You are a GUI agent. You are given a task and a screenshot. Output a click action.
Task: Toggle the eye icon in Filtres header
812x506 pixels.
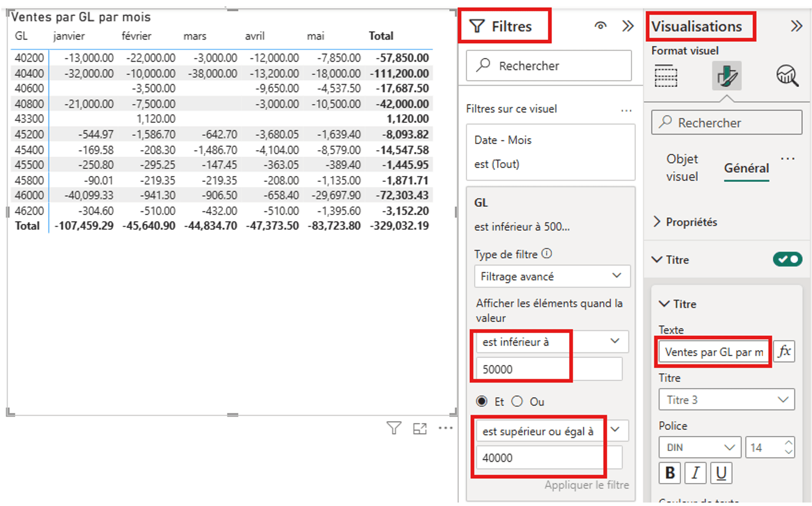coord(600,26)
